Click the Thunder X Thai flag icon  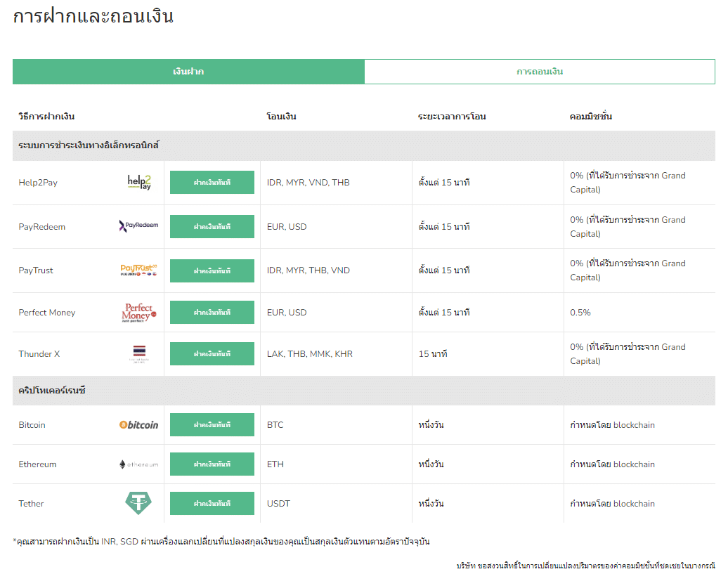coord(138,354)
